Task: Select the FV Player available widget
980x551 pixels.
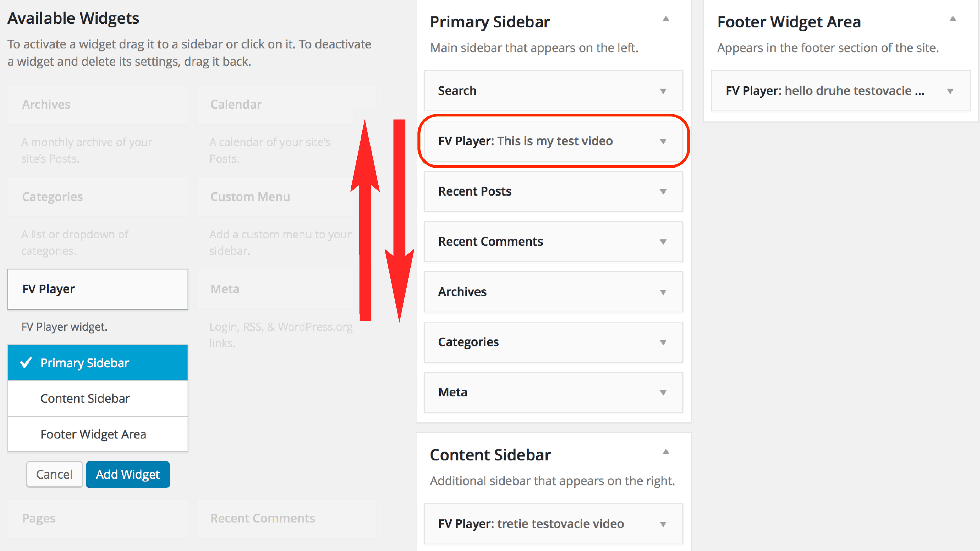Action: tap(98, 289)
